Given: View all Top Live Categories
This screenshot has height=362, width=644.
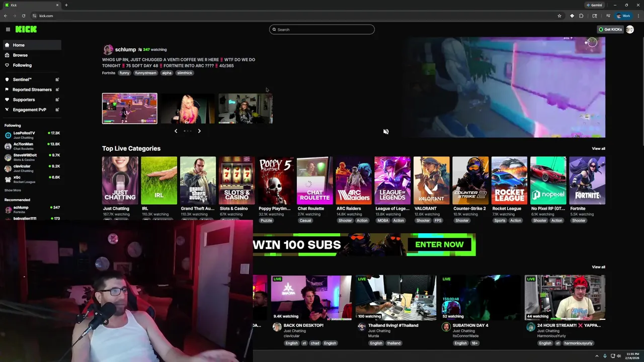Looking at the screenshot, I should pos(598,149).
